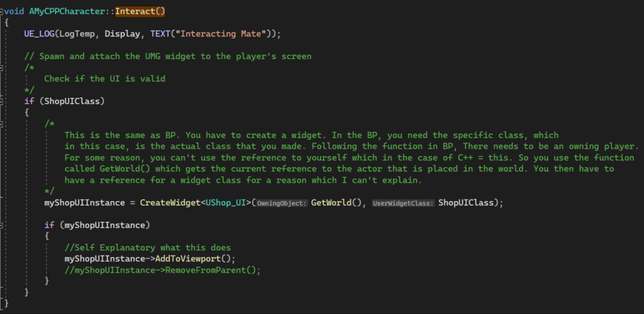
Task: Click the commented-out RemoveFromParent line
Action: pyautogui.click(x=162, y=270)
